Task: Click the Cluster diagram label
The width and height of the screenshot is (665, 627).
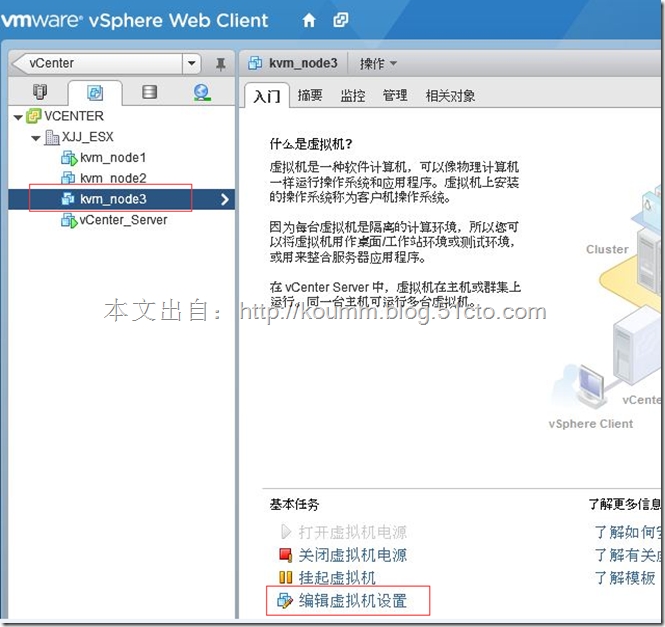Action: (x=607, y=249)
